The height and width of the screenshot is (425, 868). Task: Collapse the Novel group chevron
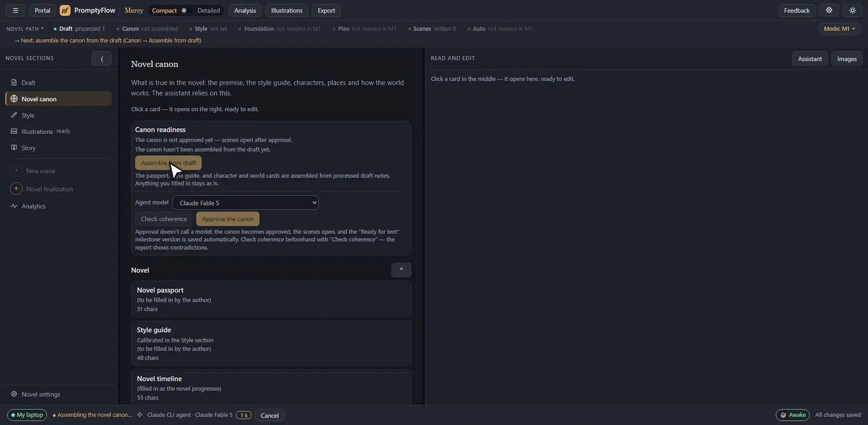pyautogui.click(x=401, y=270)
